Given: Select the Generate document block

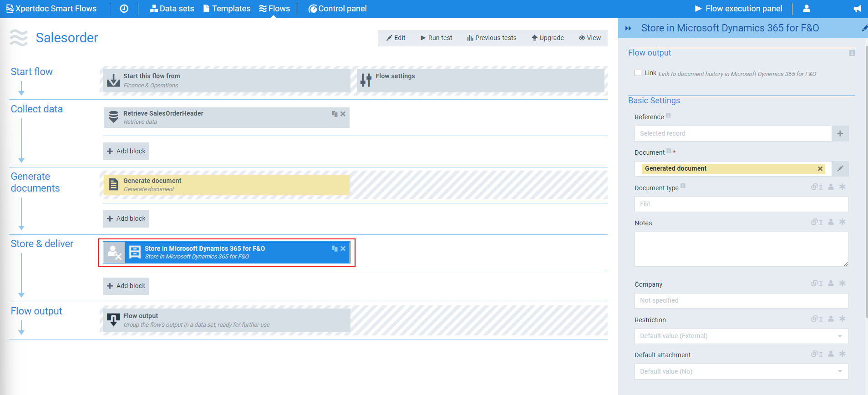Looking at the screenshot, I should 227,185.
